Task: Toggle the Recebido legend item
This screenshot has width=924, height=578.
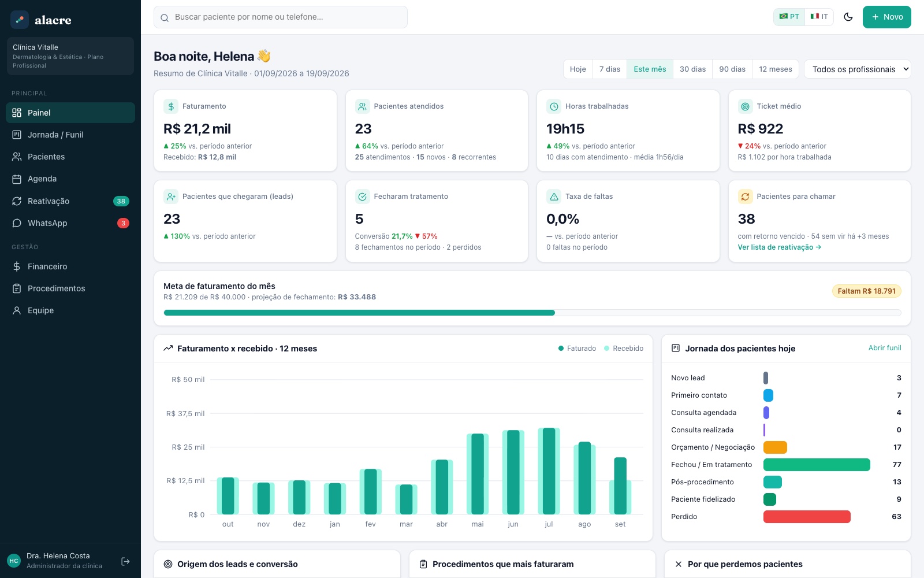Action: 624,349
